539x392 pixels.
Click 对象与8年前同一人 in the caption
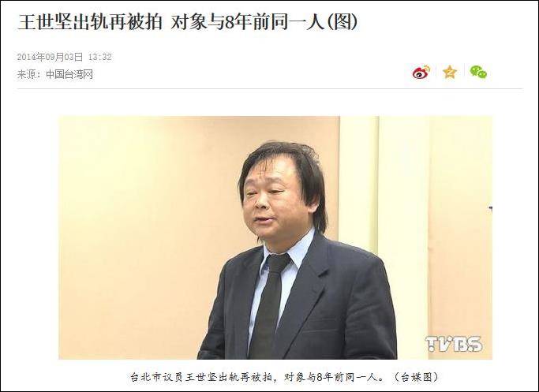point(328,377)
